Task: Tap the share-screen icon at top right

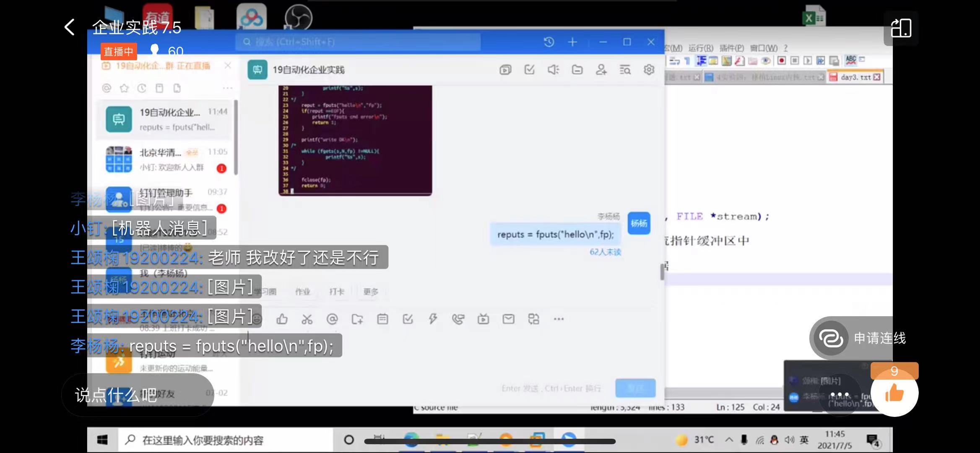Action: tap(901, 29)
